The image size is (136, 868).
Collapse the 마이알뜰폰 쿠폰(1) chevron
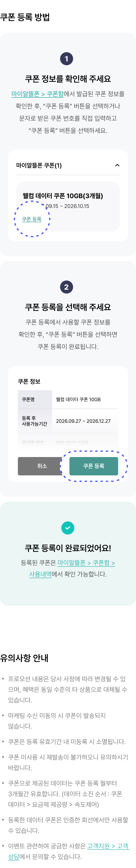click(117, 165)
